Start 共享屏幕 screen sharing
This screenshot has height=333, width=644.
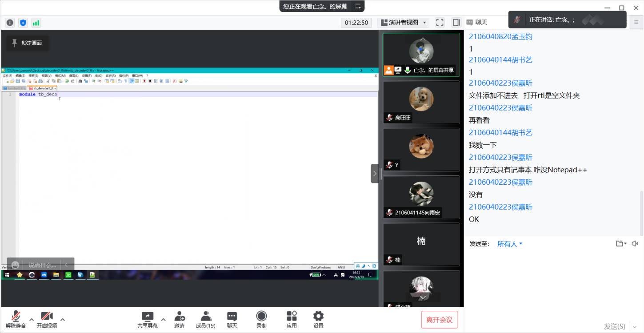(x=148, y=319)
